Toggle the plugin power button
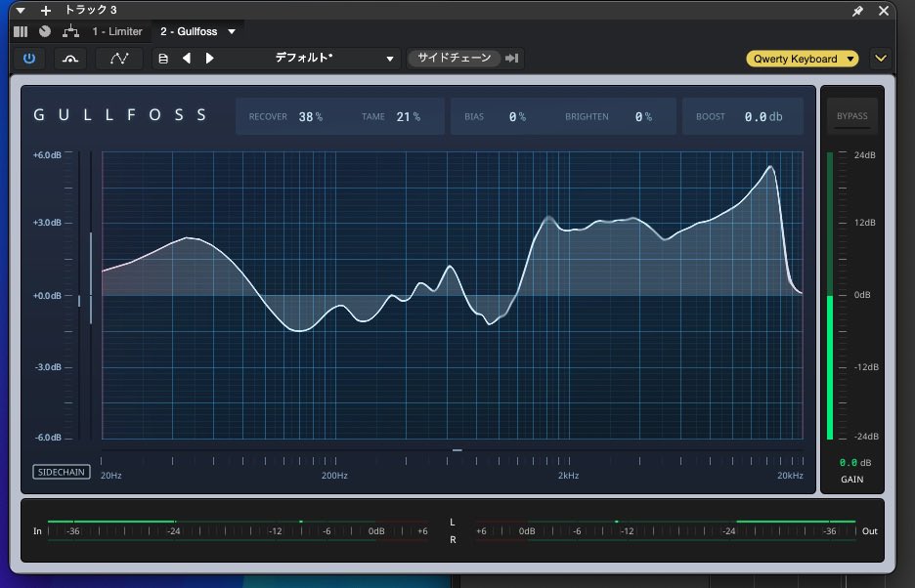This screenshot has width=915, height=588. click(x=28, y=59)
